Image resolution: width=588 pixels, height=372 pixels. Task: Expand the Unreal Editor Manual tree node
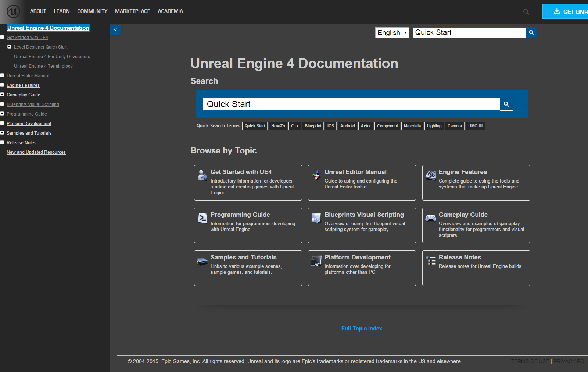click(x=2, y=75)
